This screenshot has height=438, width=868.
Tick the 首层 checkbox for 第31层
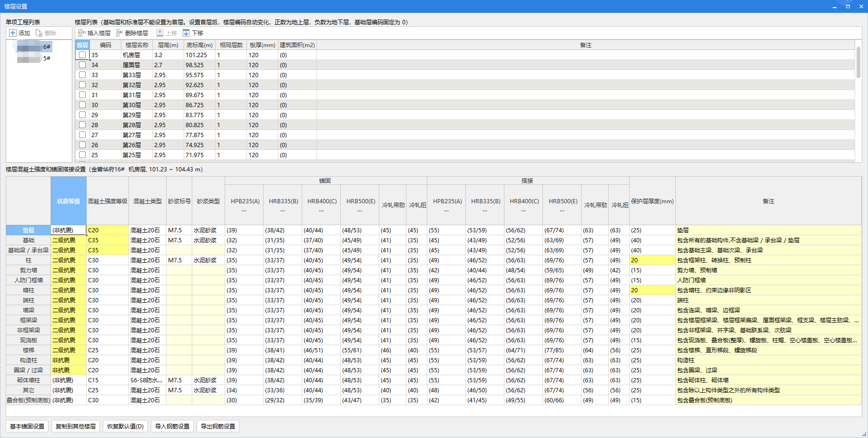(x=82, y=95)
